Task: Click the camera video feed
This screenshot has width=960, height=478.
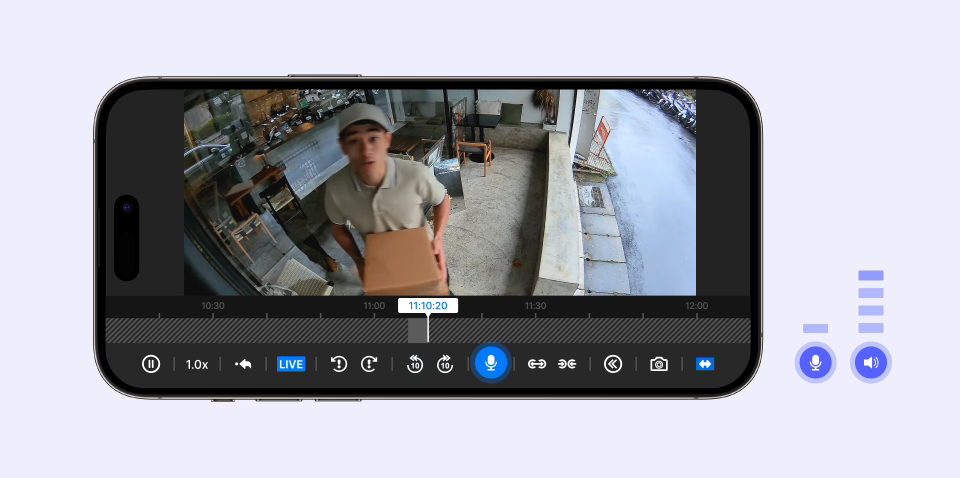Action: coord(440,192)
